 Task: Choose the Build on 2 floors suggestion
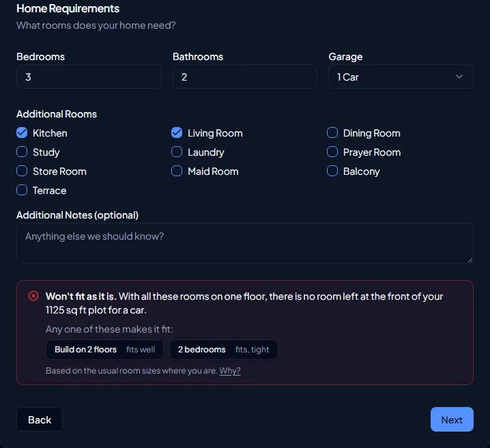click(x=104, y=350)
